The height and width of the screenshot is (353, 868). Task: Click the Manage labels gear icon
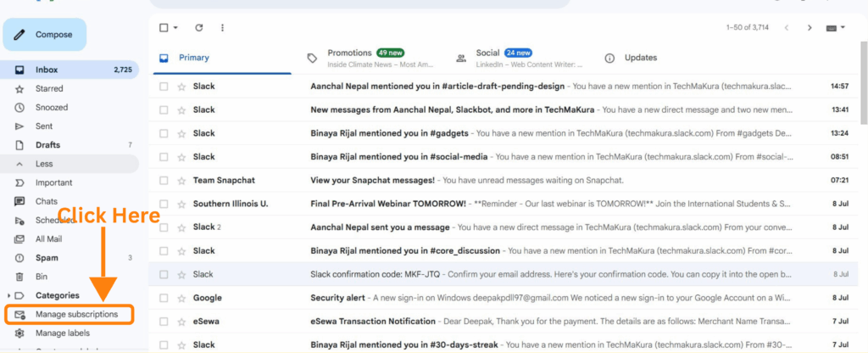click(x=19, y=333)
